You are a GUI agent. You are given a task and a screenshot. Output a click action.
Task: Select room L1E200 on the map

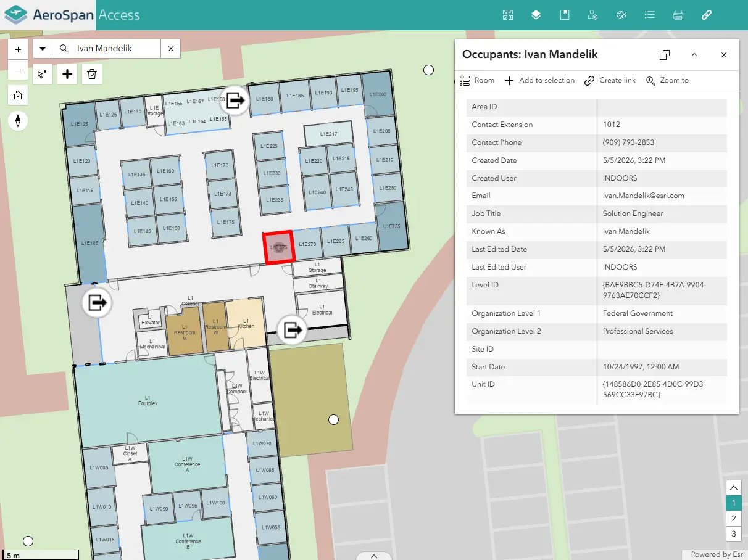[x=377, y=94]
